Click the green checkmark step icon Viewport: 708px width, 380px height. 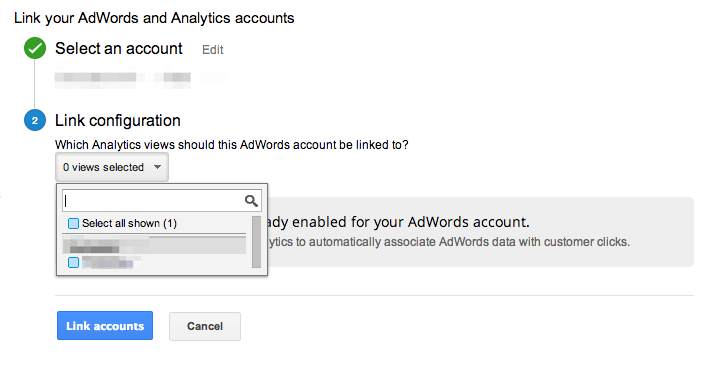35,48
